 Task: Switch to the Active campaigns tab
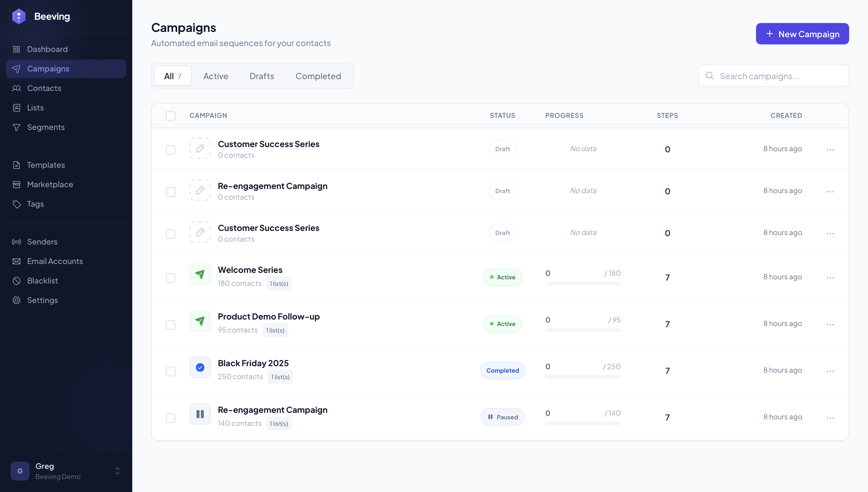point(216,76)
